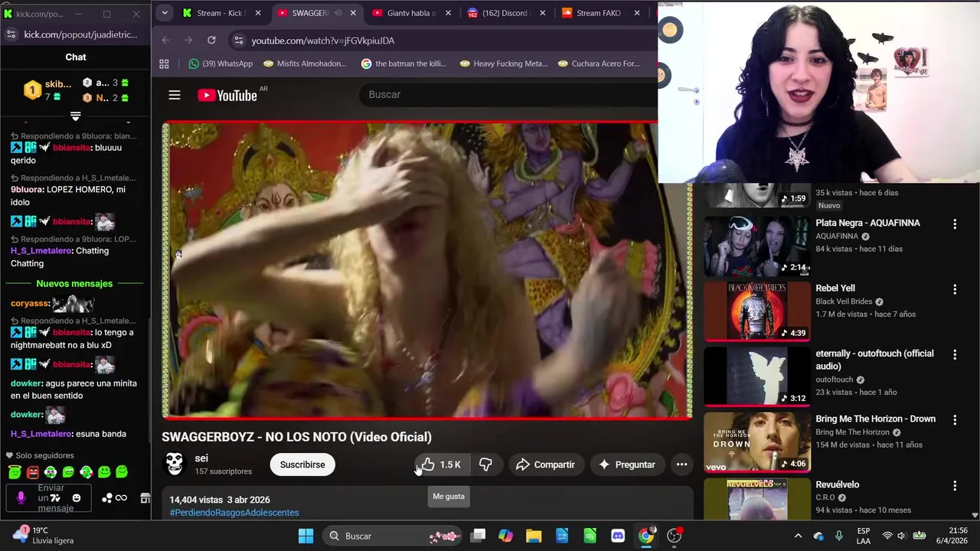980x551 pixels.
Task: Open the volume tray icon
Action: point(901,536)
